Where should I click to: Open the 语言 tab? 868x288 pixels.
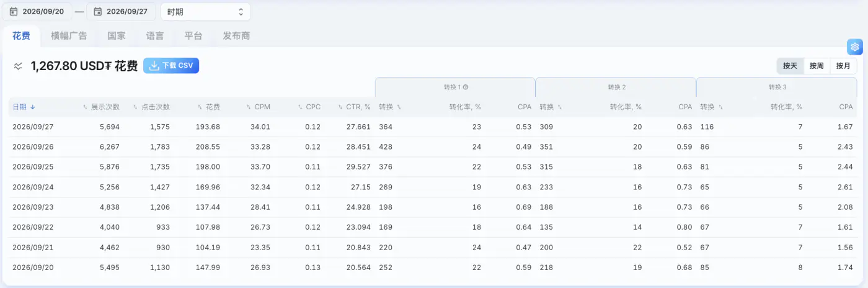155,36
